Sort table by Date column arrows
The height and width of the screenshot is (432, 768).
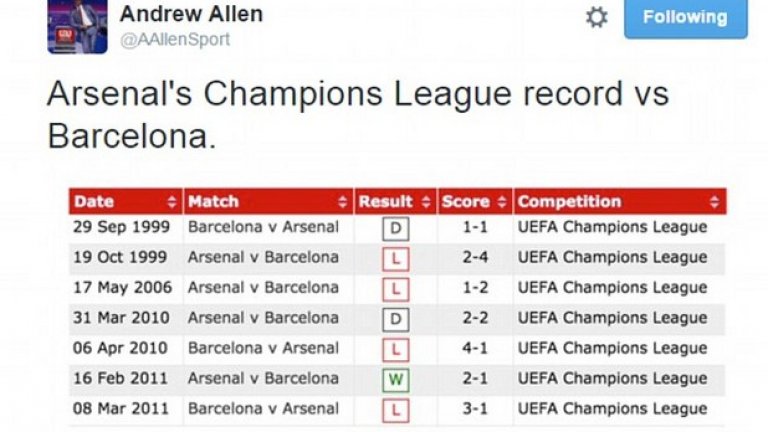coord(172,202)
